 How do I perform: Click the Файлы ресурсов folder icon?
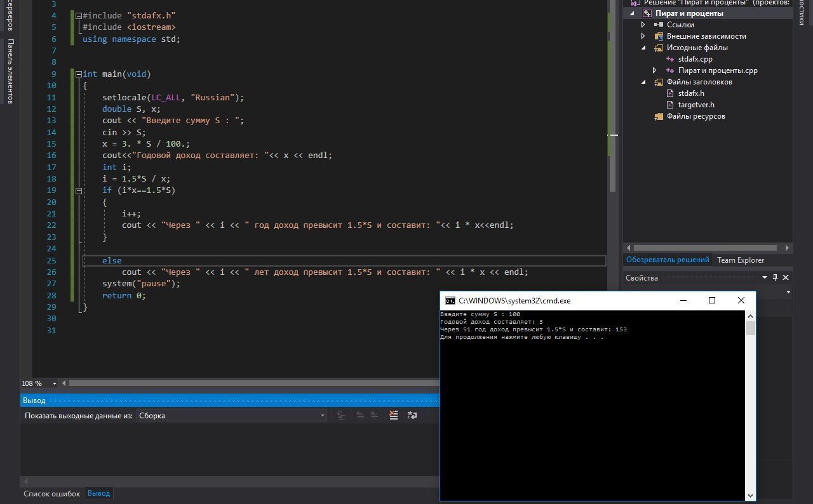(x=659, y=116)
